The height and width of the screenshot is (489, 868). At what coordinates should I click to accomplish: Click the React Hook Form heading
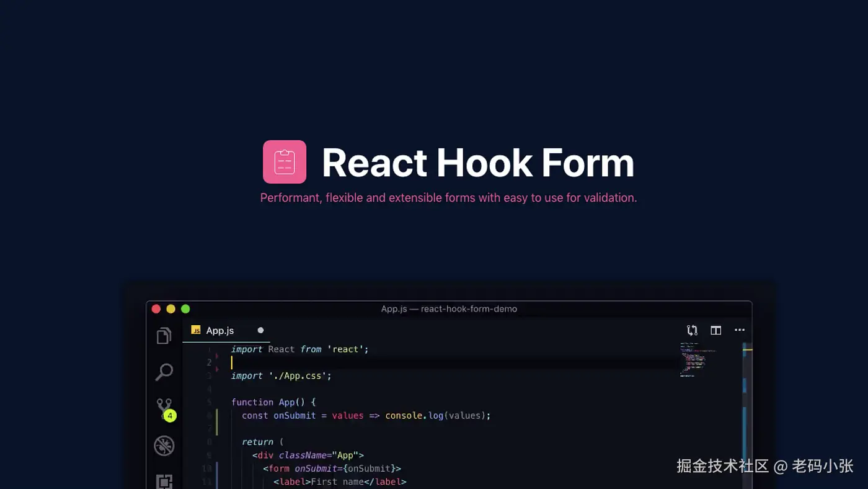click(x=478, y=163)
